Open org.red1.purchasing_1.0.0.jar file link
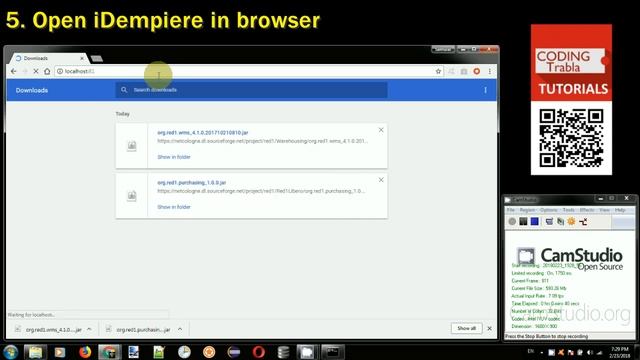This screenshot has height=360, width=640. 191,182
